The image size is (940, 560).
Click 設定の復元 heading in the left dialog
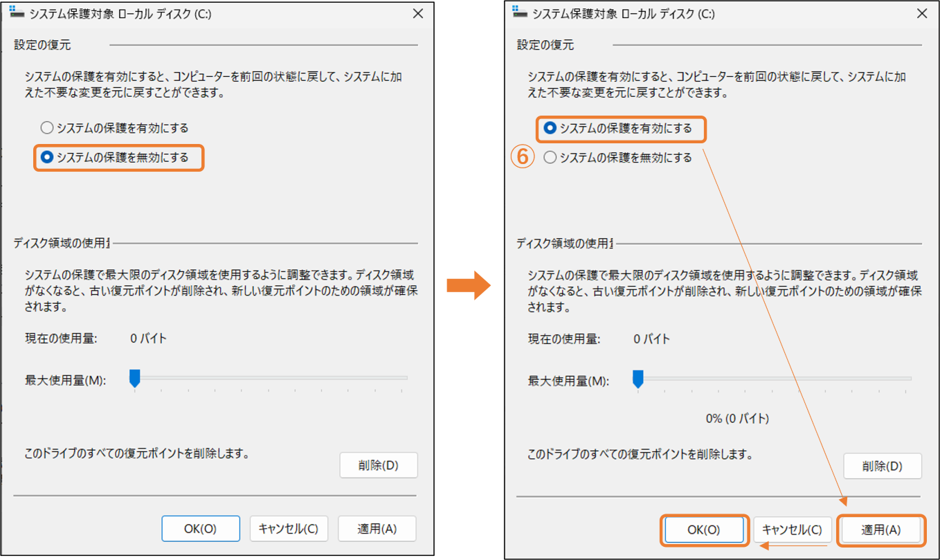point(42,45)
